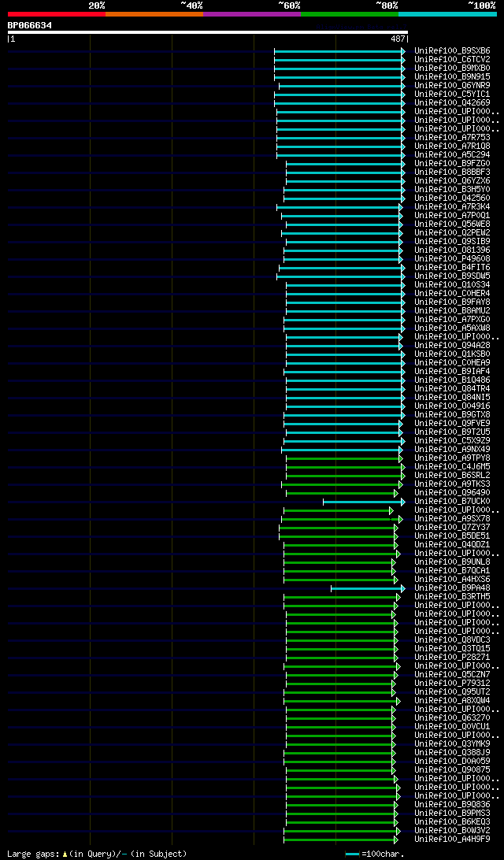504x860 pixels.
Task: Open hit UniRef100_B9MXB0
Action: point(453,68)
